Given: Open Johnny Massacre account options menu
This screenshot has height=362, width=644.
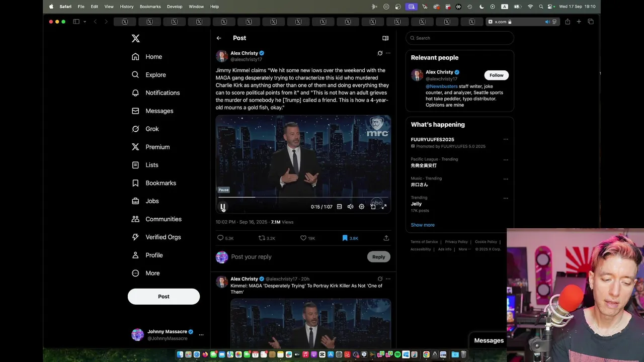Looking at the screenshot, I should [x=201, y=335].
